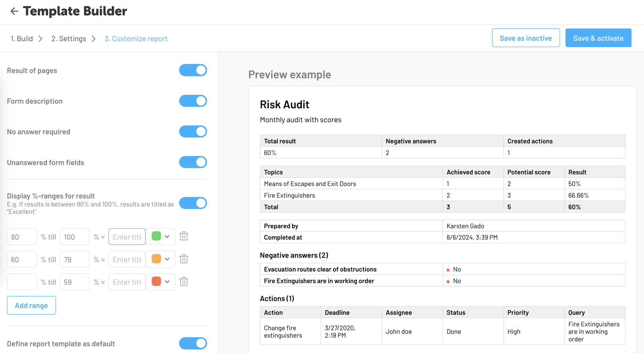Click Save & activate button

coord(598,38)
